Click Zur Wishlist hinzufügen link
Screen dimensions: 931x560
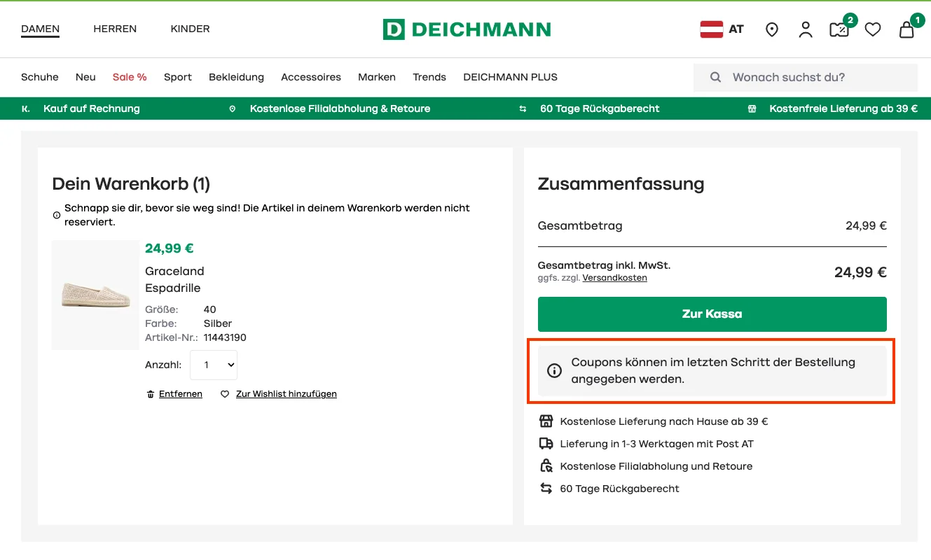click(287, 394)
